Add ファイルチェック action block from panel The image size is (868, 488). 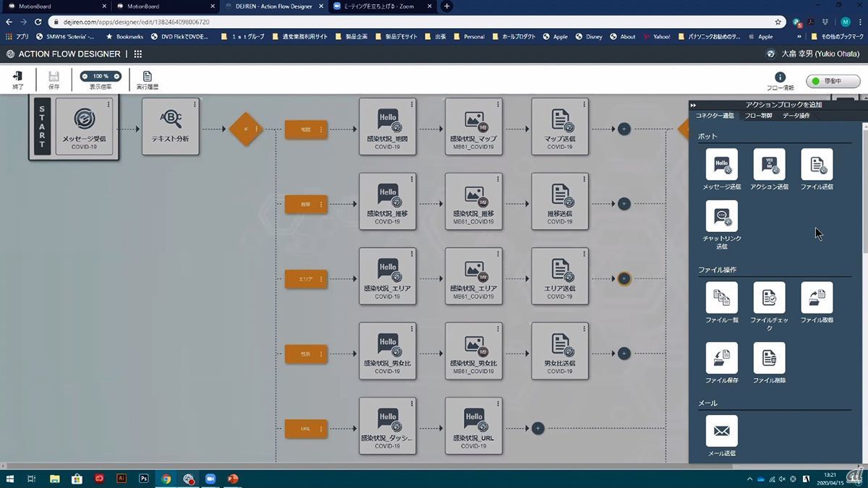[770, 297]
